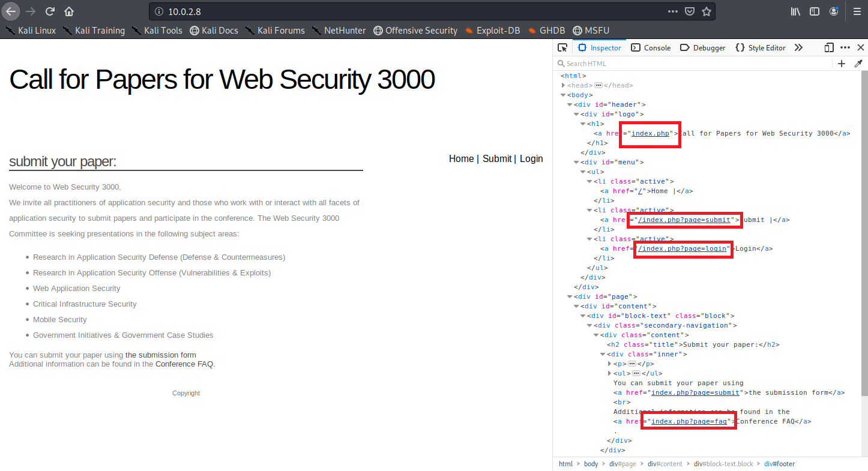Click the Login link on webpage

tap(531, 159)
